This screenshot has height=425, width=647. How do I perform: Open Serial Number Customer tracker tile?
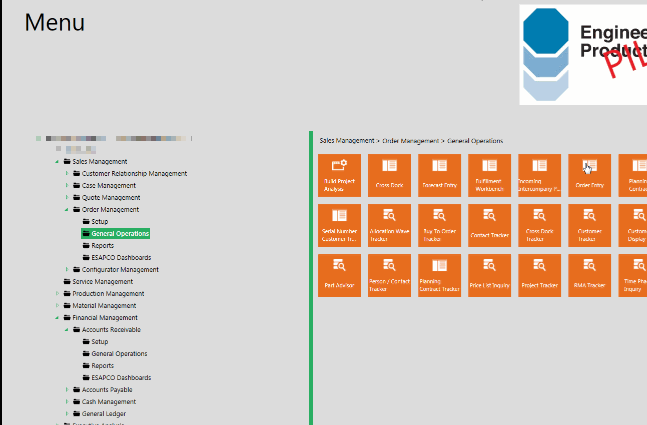339,225
